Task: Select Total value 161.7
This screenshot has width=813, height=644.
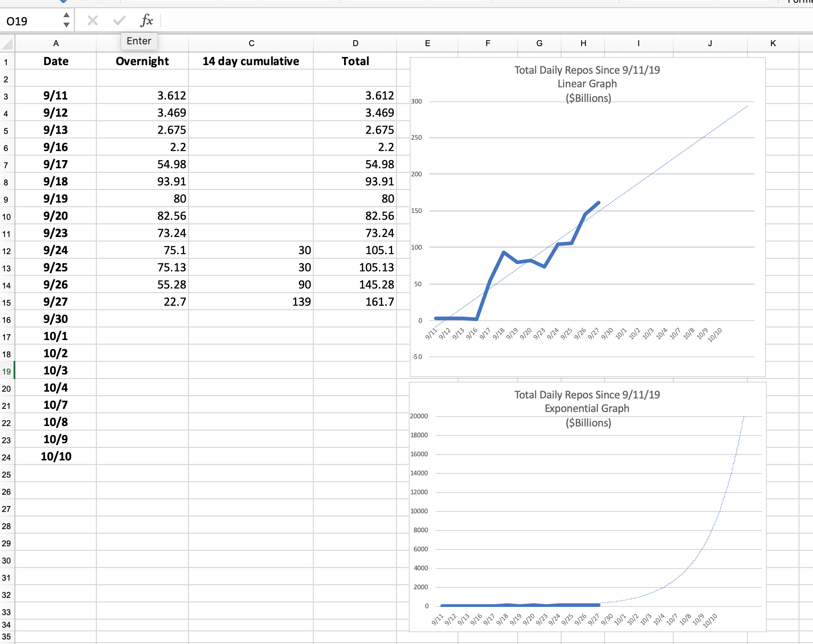Action: [355, 302]
